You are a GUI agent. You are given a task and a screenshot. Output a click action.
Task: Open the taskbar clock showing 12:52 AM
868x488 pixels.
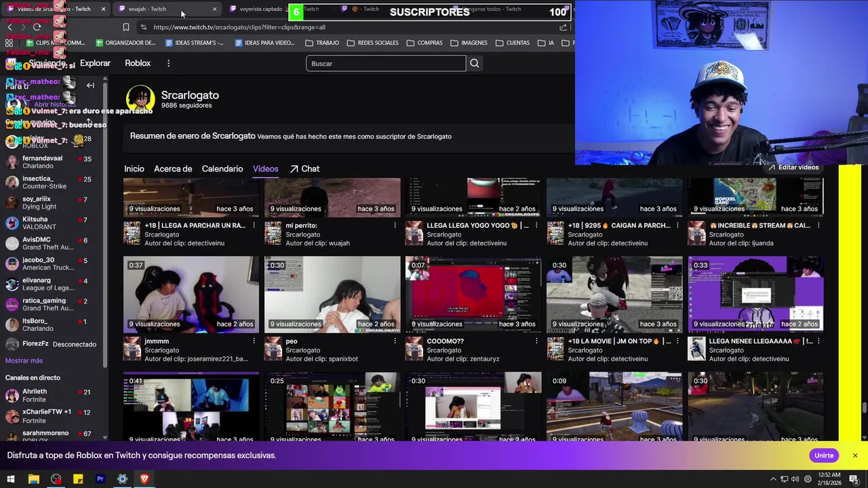[x=829, y=479]
